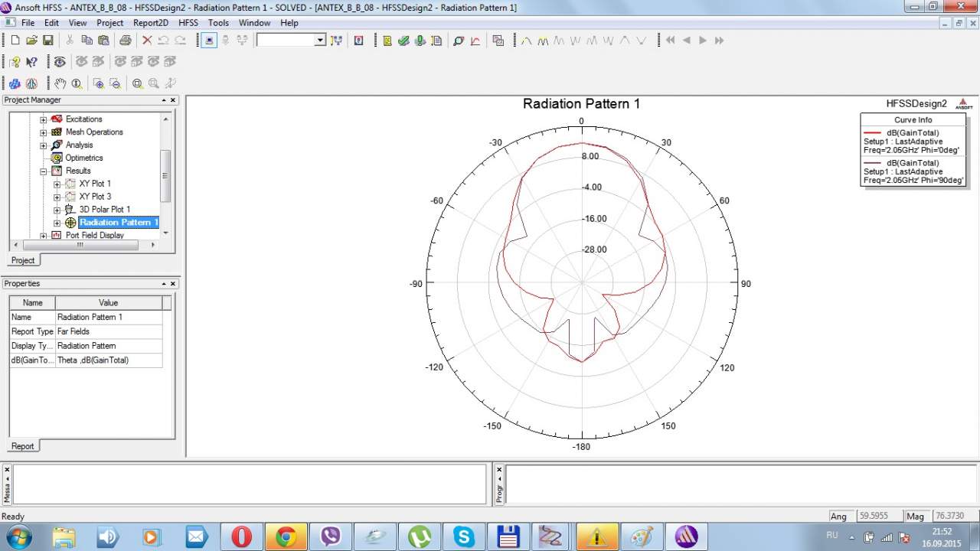Collapse the Results tree node

tap(44, 171)
